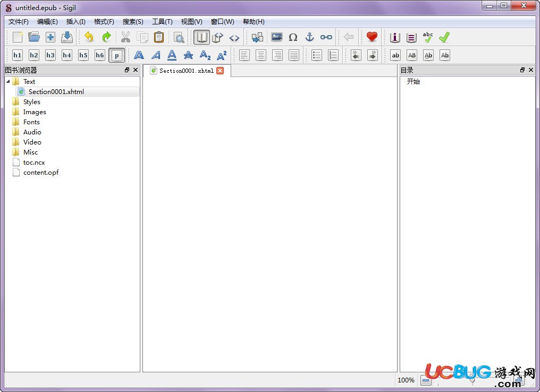540x392 pixels.
Task: Select the Styles folder
Action: pos(32,102)
